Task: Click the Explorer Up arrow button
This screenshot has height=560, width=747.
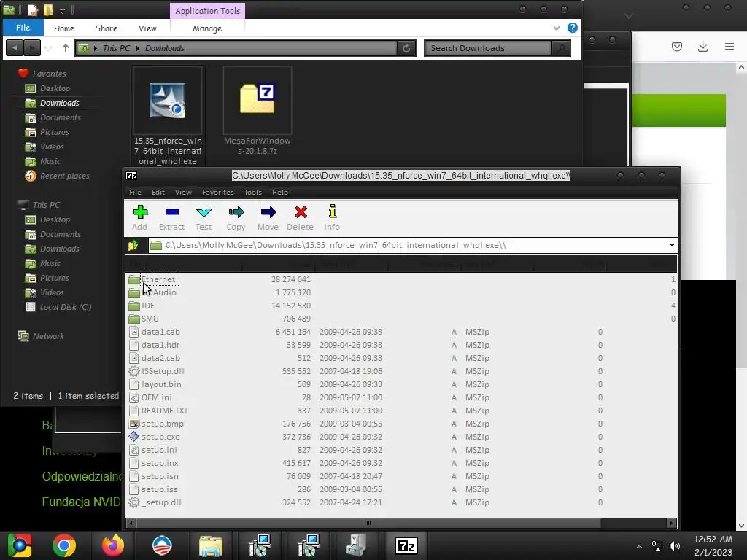Action: click(x=66, y=48)
